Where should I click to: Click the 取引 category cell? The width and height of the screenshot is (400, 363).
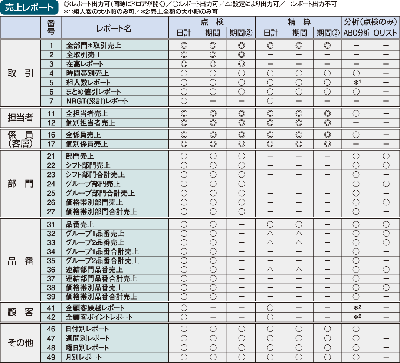coord(21,74)
